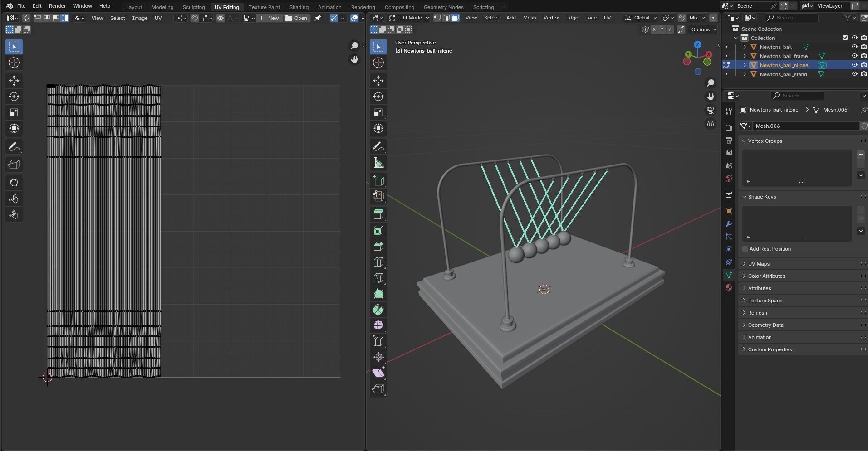868x451 pixels.
Task: Toggle camera view in 3D viewport
Action: [x=711, y=110]
